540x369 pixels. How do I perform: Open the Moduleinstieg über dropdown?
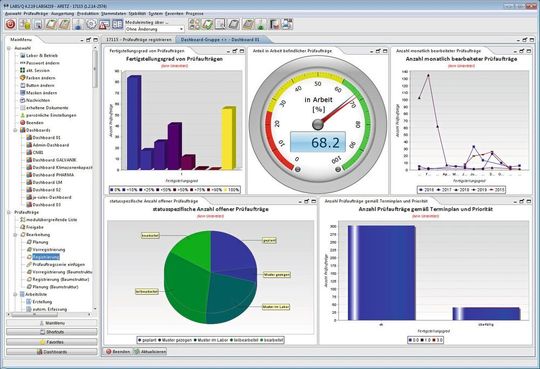(154, 29)
